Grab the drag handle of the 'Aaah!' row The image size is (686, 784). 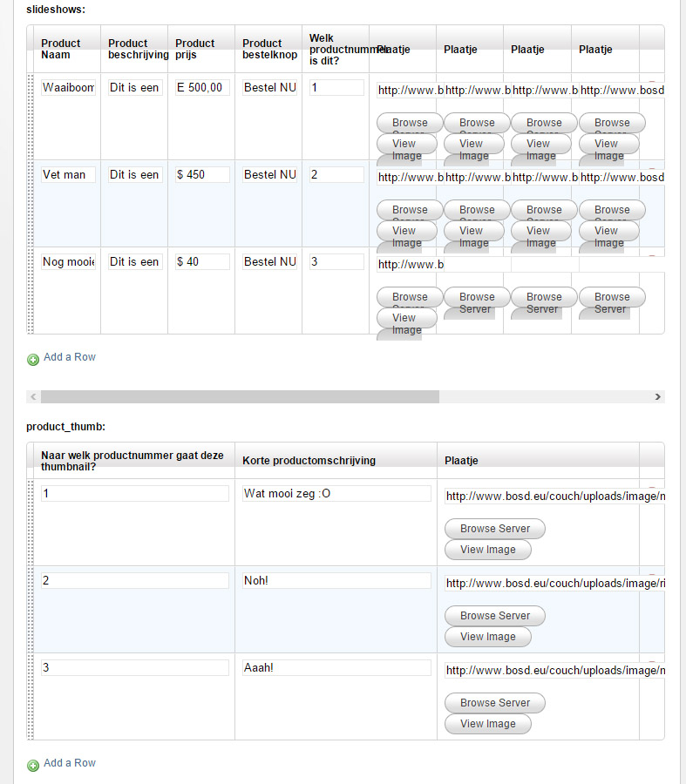coord(30,697)
